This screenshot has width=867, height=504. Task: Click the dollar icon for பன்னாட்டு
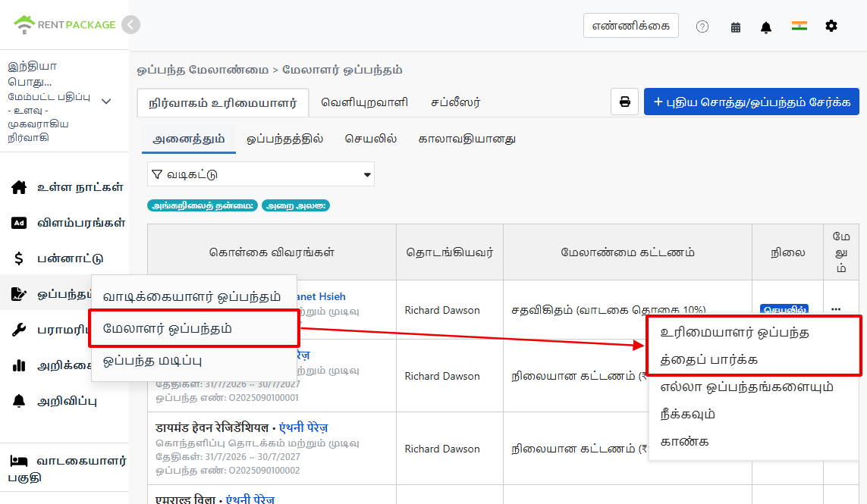(19, 258)
